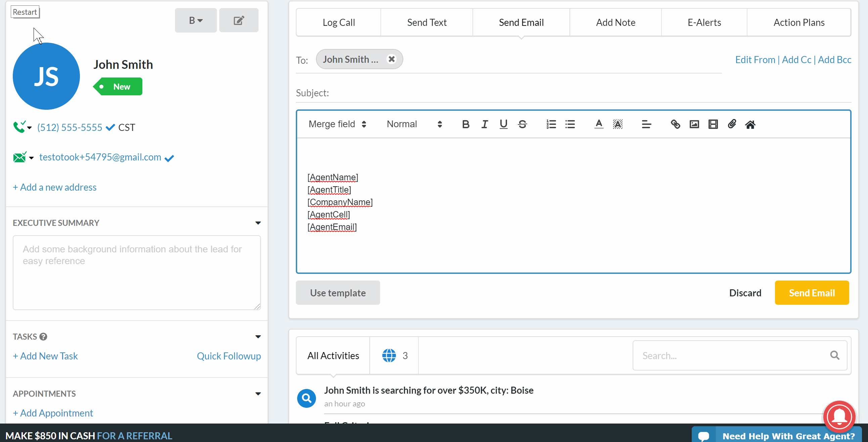The image size is (868, 442).
Task: Click the numbered list icon
Action: [x=551, y=124]
